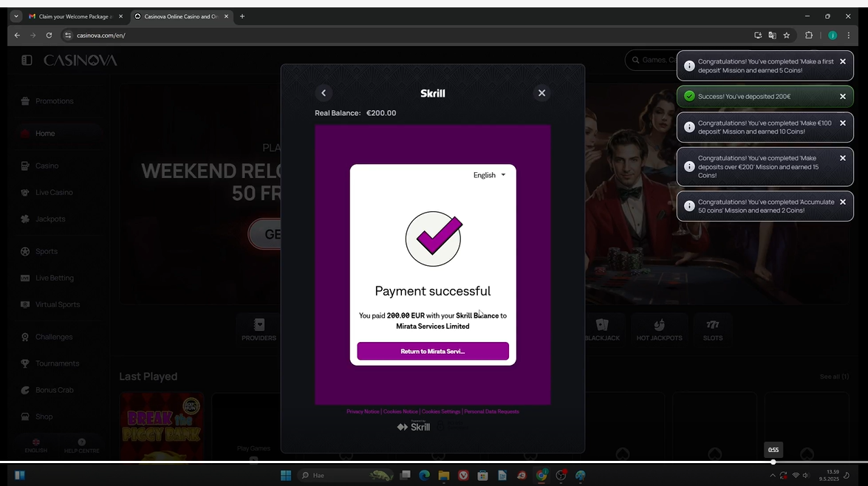Dismiss the 'Make a first deposit' notification
868x486 pixels.
coord(843,61)
